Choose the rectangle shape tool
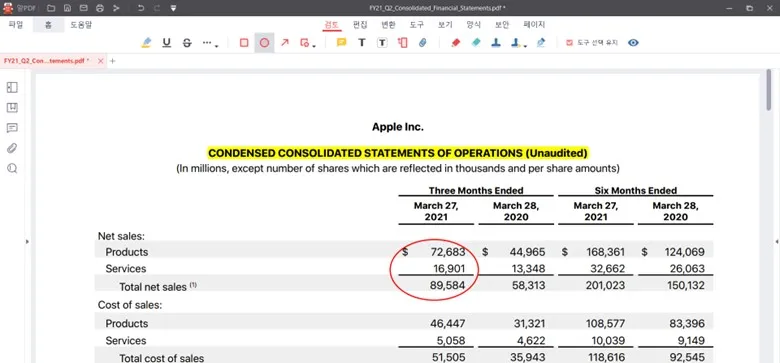This screenshot has width=780, height=363. click(x=244, y=43)
